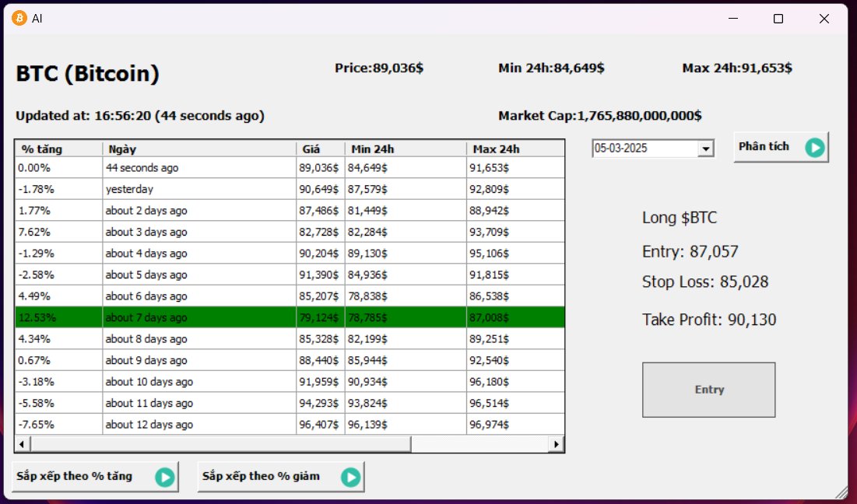Image resolution: width=857 pixels, height=504 pixels.
Task: Click the horizontal scrollbar thumb of the table
Action: coord(220,444)
